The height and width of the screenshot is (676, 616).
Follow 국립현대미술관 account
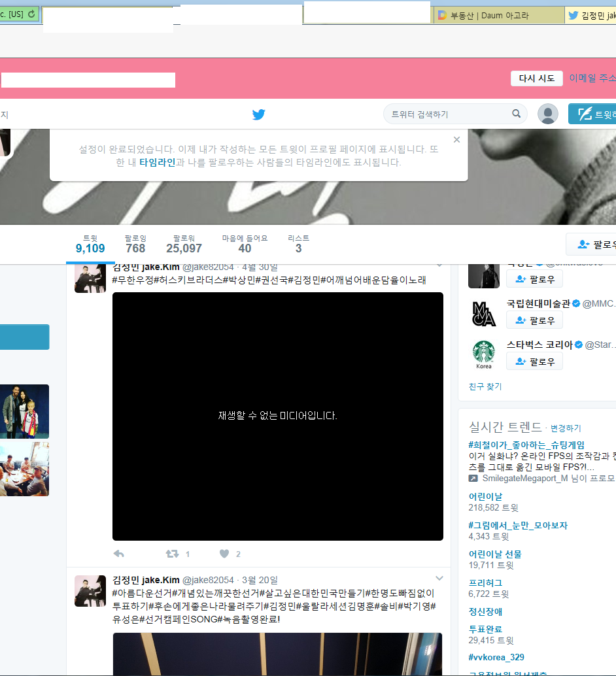click(x=534, y=320)
